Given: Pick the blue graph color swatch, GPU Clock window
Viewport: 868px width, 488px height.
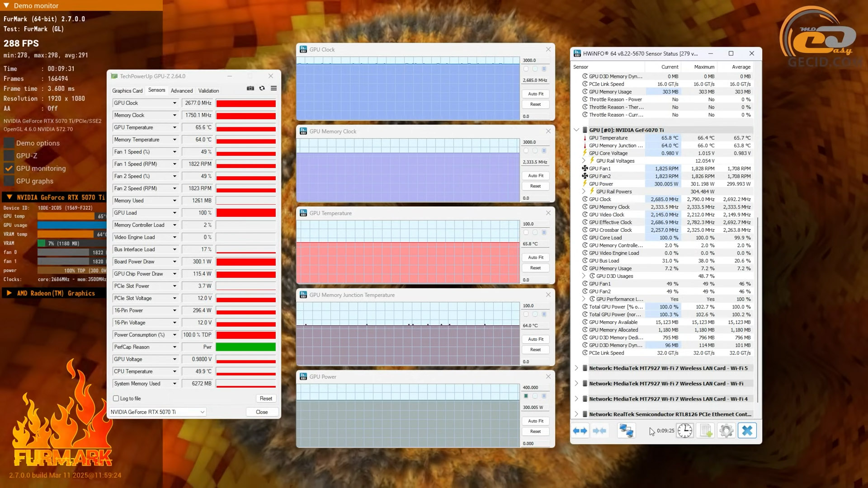Looking at the screenshot, I should [544, 69].
